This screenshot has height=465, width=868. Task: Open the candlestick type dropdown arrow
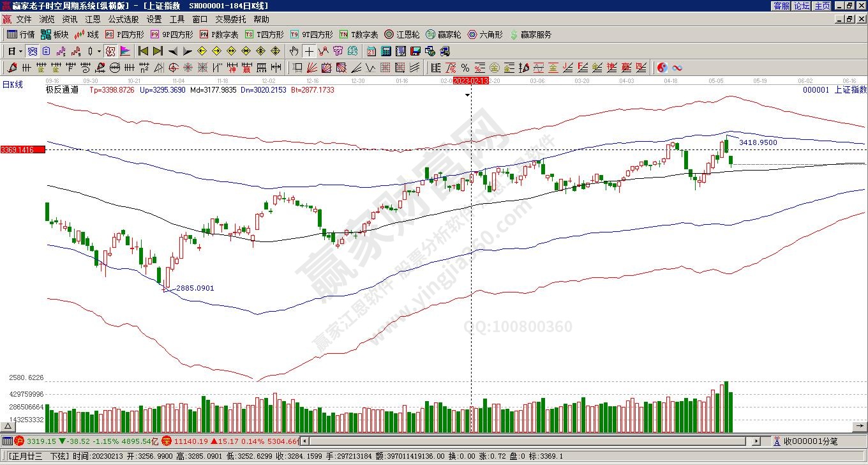click(x=99, y=51)
